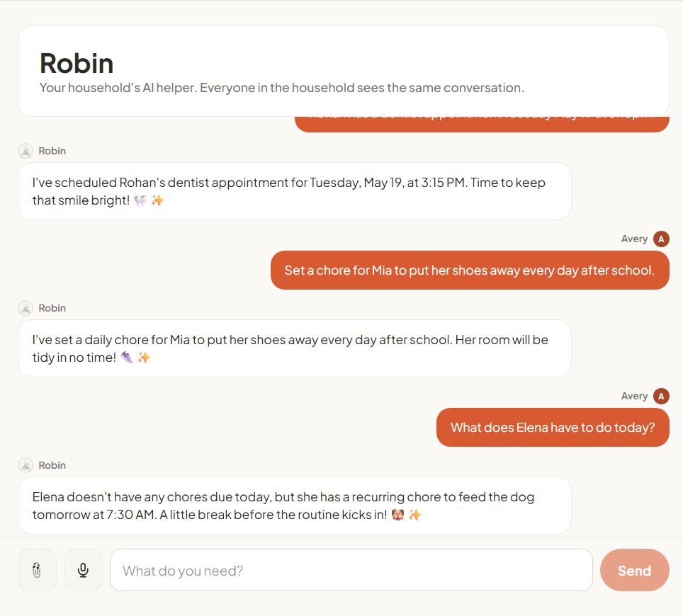Click Robin's reply about Rohan's dentist appointment

point(295,191)
